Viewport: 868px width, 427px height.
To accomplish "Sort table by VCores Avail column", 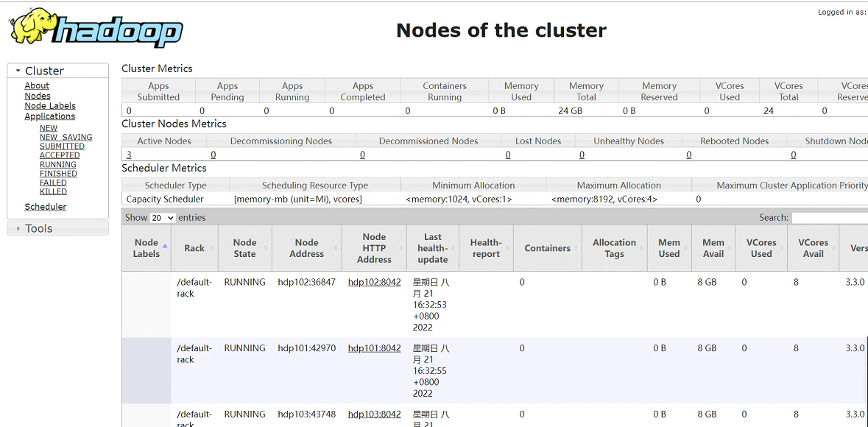I will 814,248.
